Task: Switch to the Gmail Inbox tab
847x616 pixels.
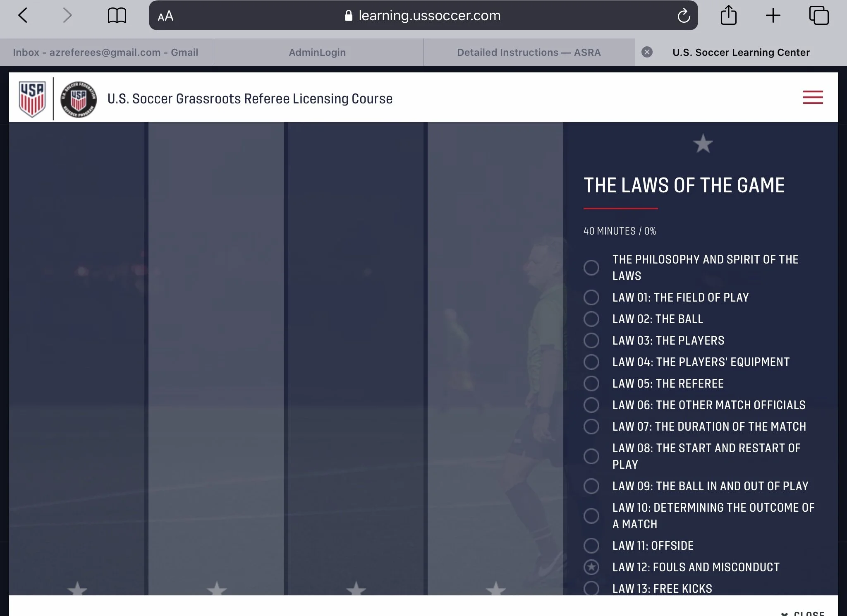Action: pyautogui.click(x=105, y=53)
